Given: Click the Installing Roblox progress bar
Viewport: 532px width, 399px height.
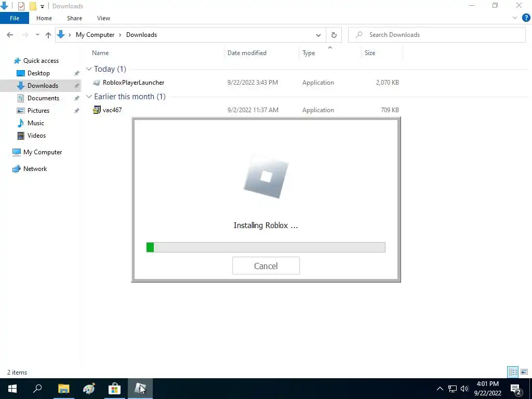Looking at the screenshot, I should click(x=265, y=247).
